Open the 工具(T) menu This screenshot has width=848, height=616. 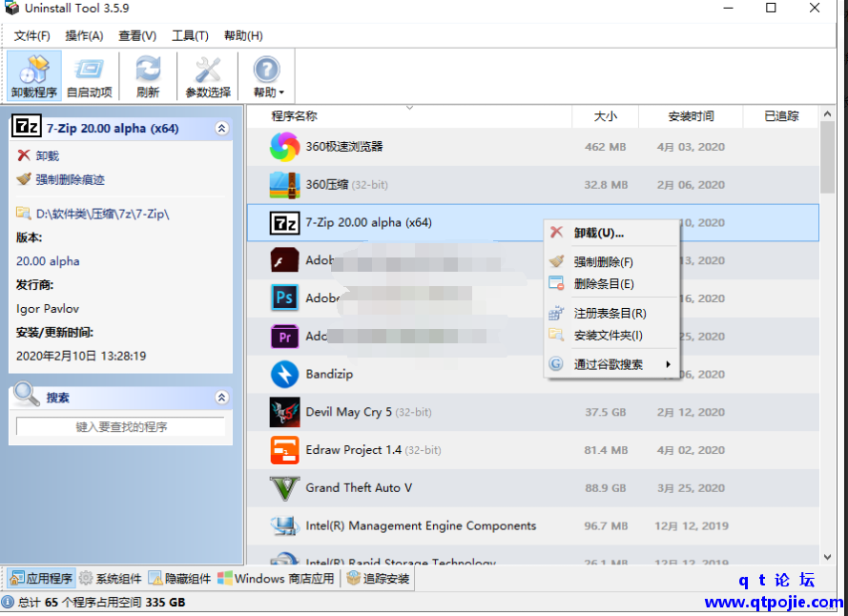(x=191, y=35)
